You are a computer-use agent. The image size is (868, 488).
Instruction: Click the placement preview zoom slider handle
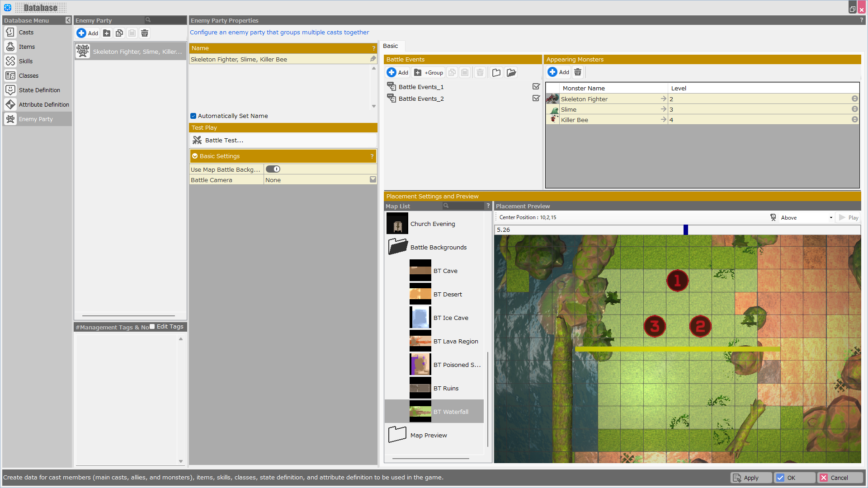coord(686,230)
